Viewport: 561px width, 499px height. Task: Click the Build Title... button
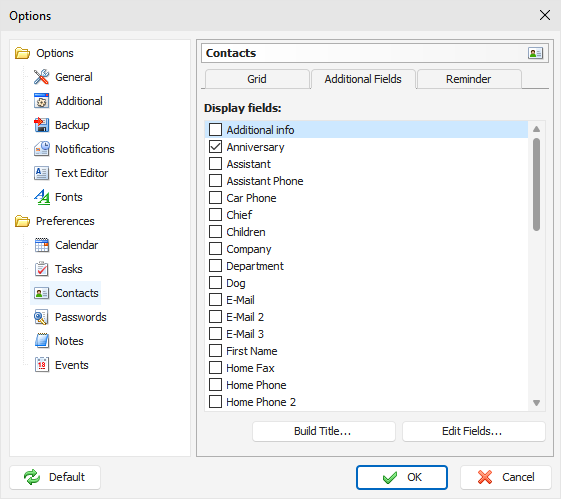pos(324,431)
